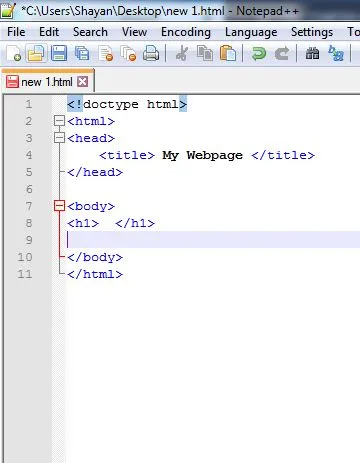Click the Copy toolbar icon
Image resolution: width=360 pixels, height=463 pixels.
click(x=205, y=53)
